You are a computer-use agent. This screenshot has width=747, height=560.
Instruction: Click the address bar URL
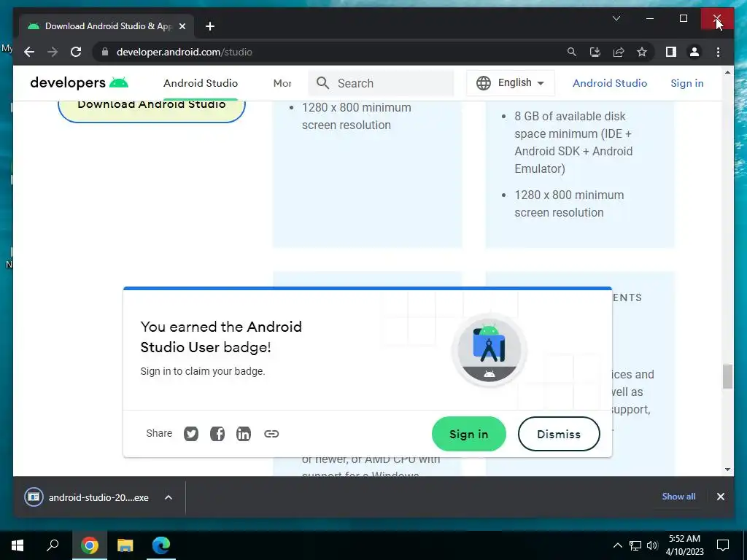coord(185,52)
